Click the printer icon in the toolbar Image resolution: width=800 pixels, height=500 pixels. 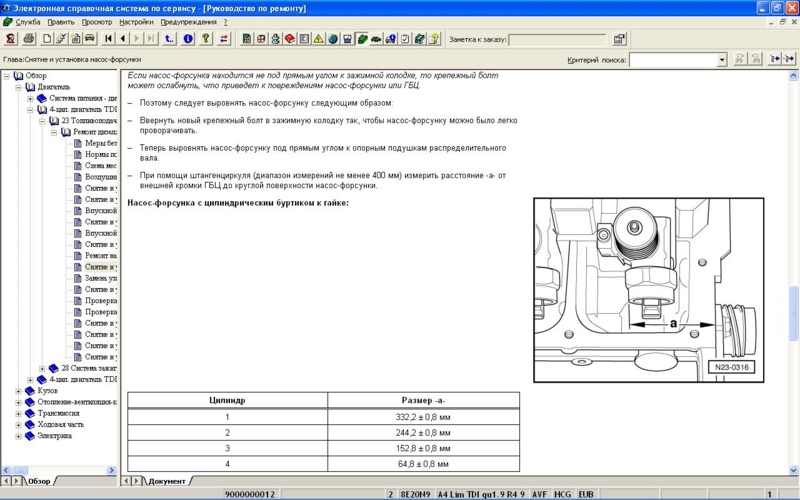[x=29, y=39]
